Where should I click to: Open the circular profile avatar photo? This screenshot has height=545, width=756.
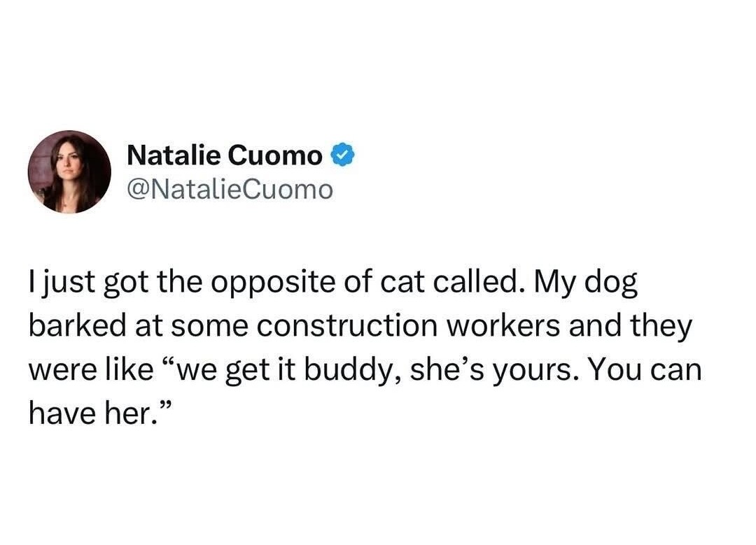click(69, 171)
